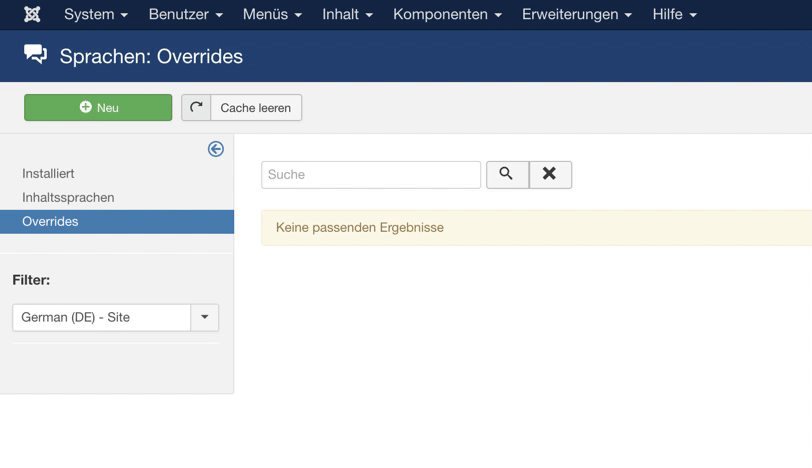Image resolution: width=812 pixels, height=468 pixels.
Task: Click into the Suche search field
Action: pos(371,174)
